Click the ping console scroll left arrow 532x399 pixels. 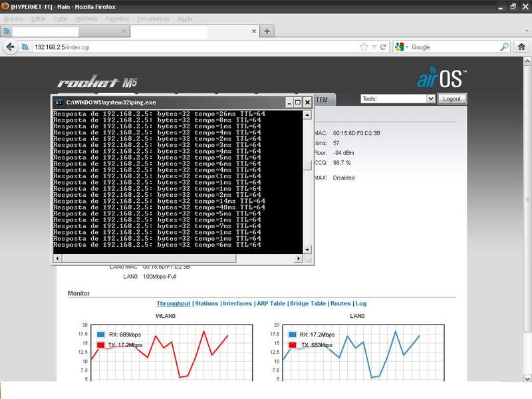tap(57, 259)
